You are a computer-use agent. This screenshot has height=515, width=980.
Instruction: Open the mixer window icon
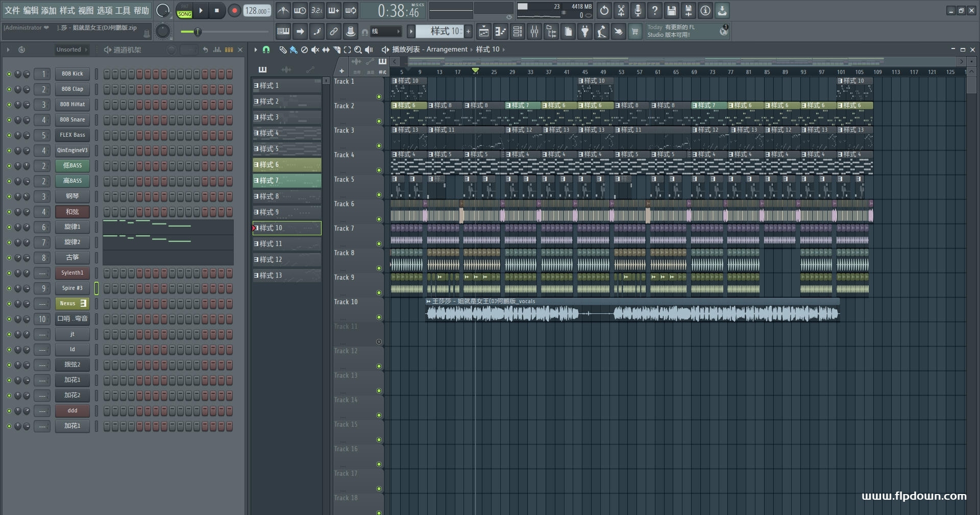[534, 32]
